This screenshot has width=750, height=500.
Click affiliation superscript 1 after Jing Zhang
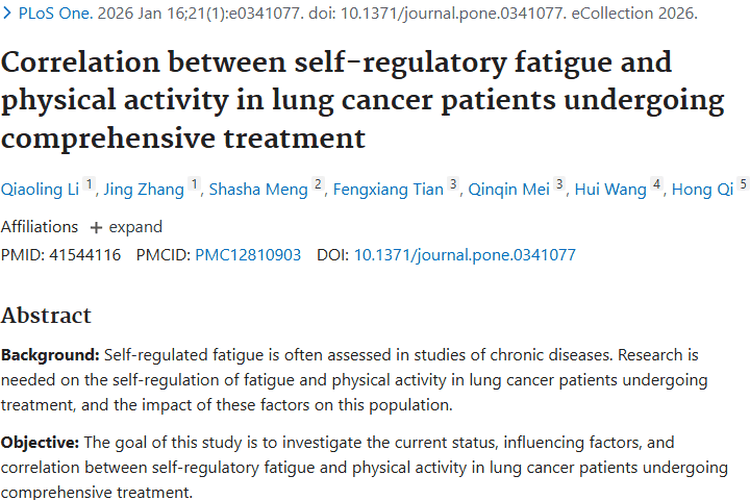point(194,185)
